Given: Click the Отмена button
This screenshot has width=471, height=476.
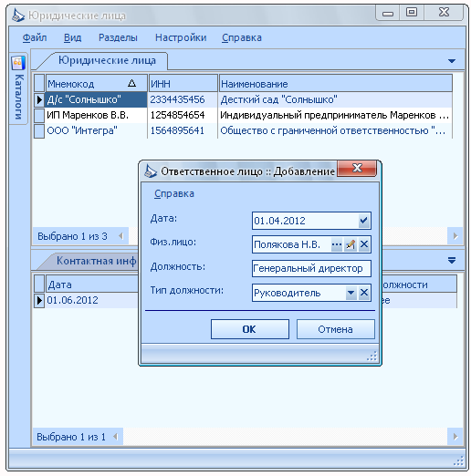Looking at the screenshot, I should (x=336, y=329).
